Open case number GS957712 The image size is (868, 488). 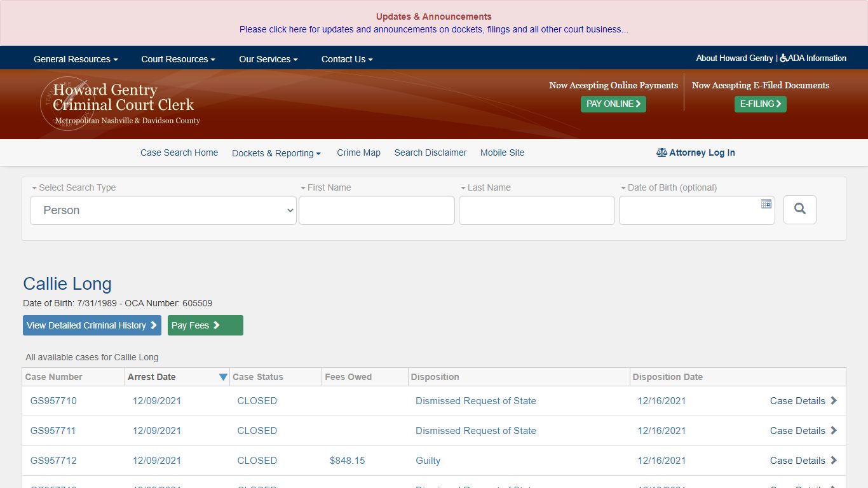click(53, 461)
